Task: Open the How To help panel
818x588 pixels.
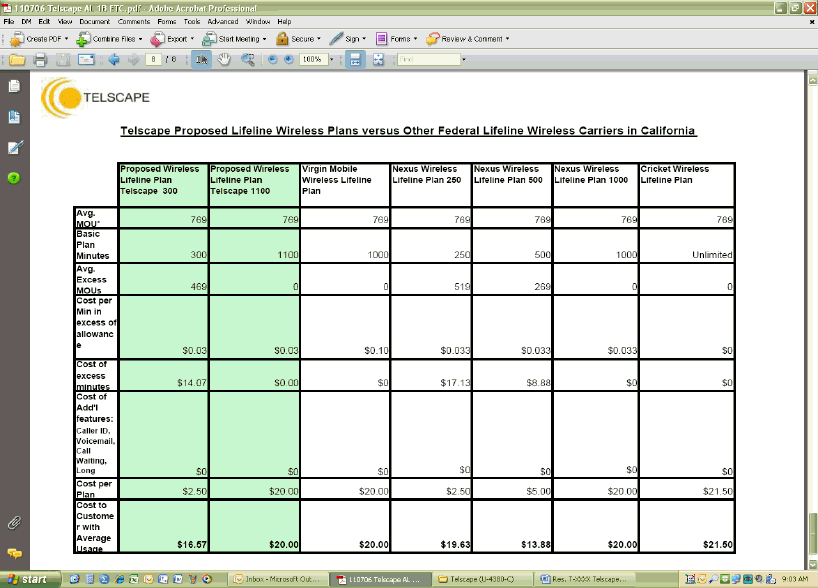Action: [x=14, y=178]
